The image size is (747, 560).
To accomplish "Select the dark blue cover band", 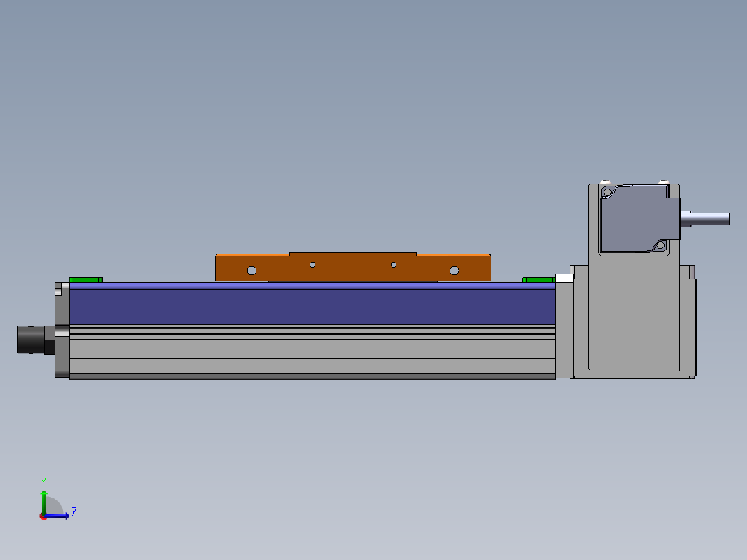I will (313, 307).
